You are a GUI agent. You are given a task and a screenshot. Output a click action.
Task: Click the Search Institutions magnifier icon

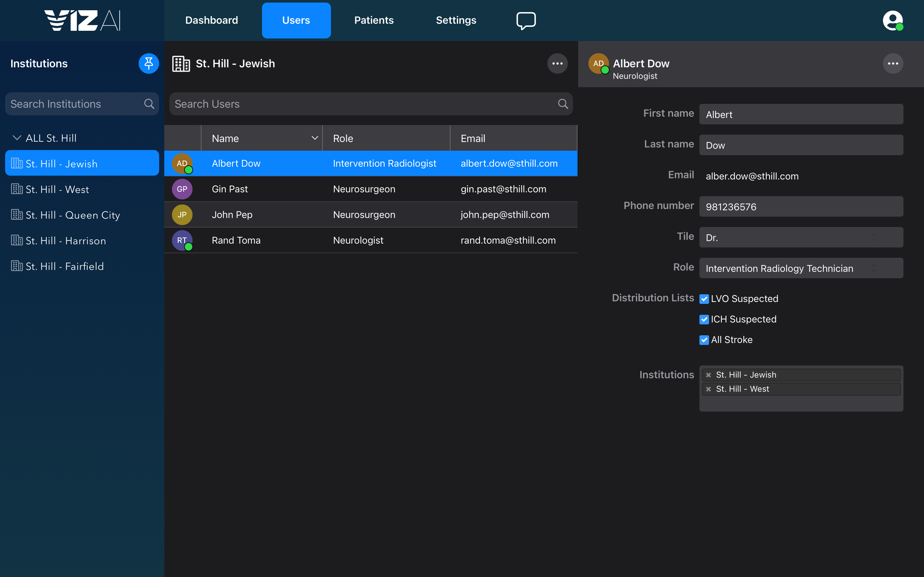(149, 104)
